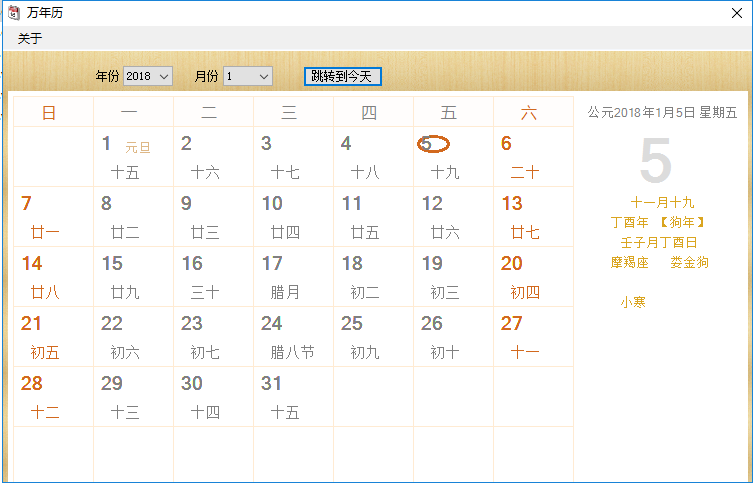Select day 11 (廿五)
This screenshot has width=755, height=485.
373,217
